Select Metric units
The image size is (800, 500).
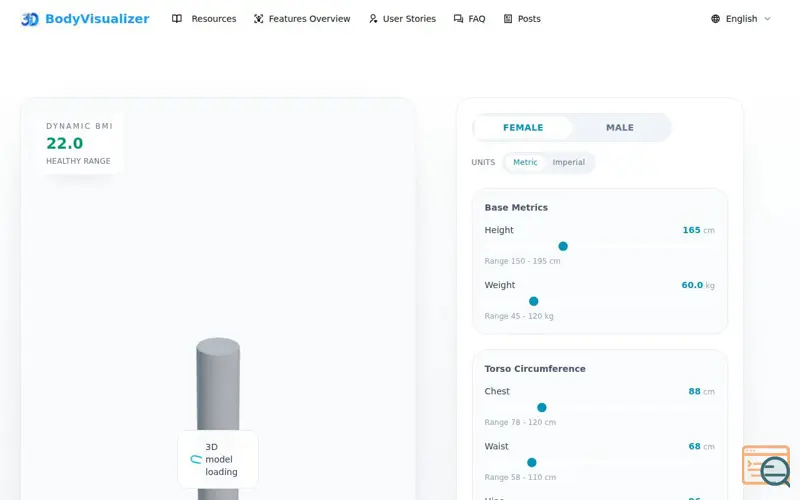(x=525, y=162)
